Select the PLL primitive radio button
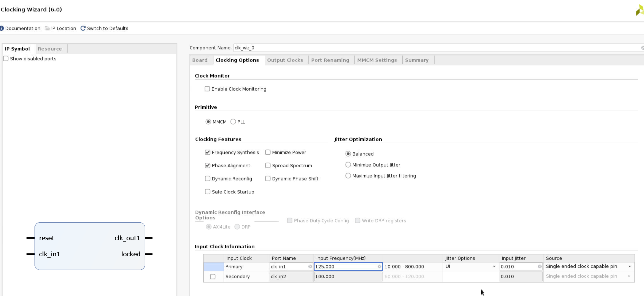The image size is (644, 296). click(233, 122)
